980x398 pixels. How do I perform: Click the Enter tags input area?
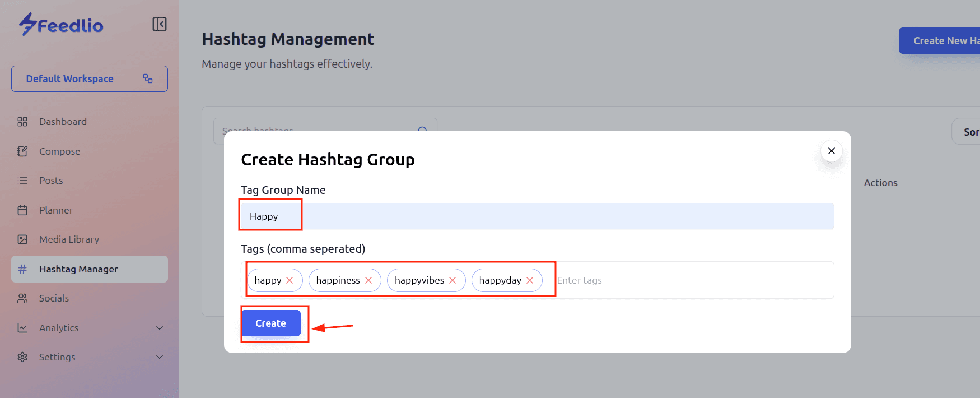(689, 280)
